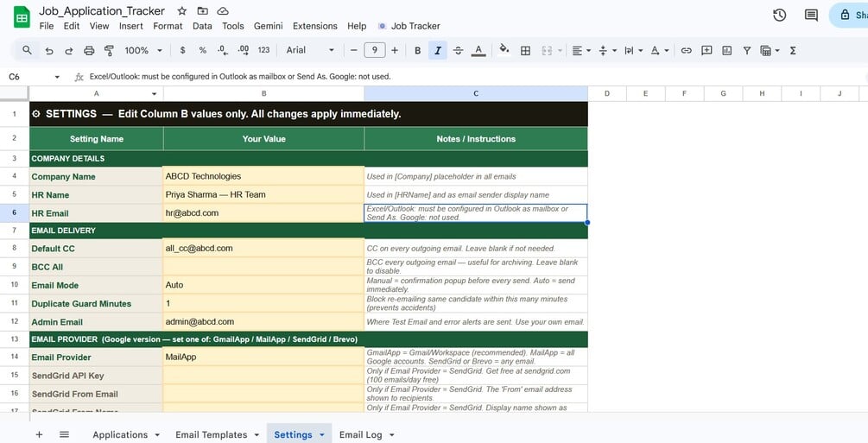This screenshot has height=443, width=868.
Task: Open the File menu
Action: 47,26
